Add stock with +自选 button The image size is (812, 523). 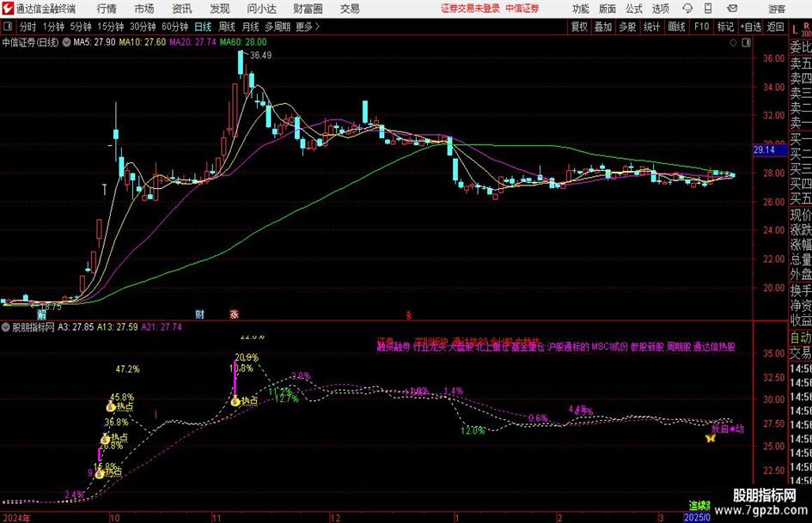click(x=750, y=27)
